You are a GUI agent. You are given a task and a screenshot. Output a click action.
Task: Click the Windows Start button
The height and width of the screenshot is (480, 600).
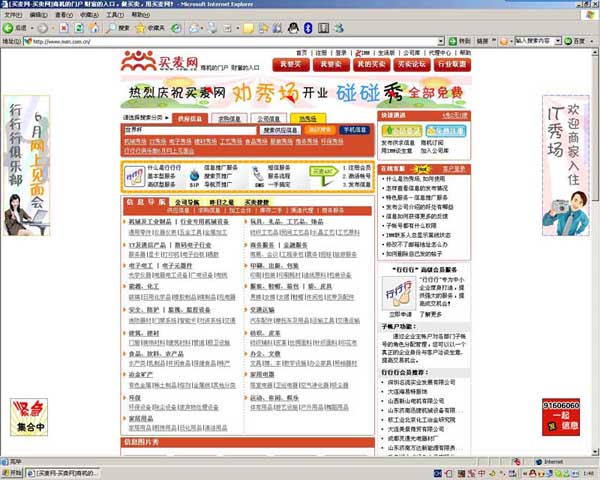pos(12,473)
